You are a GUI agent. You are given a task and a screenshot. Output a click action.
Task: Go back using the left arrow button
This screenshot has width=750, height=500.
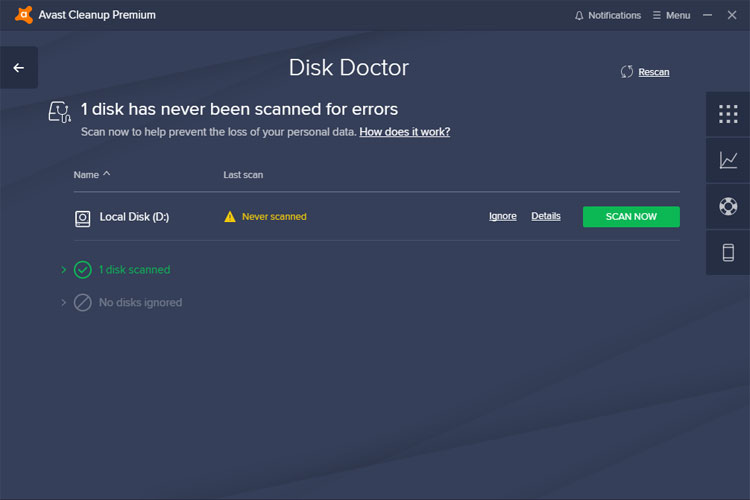coord(19,68)
